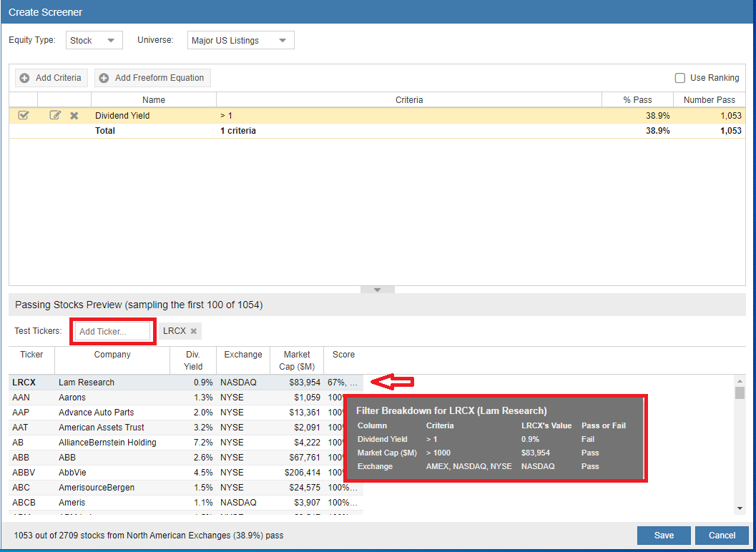Click the scrollbar up arrow in stock list
756x552 pixels.
click(x=740, y=380)
